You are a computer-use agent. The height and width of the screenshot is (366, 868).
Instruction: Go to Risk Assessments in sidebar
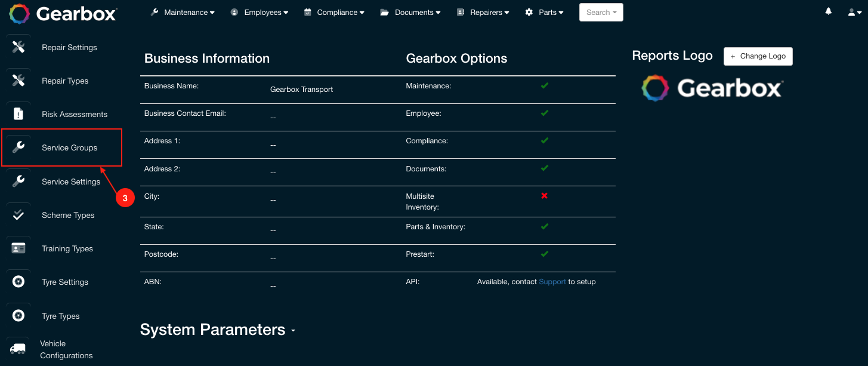tap(75, 114)
